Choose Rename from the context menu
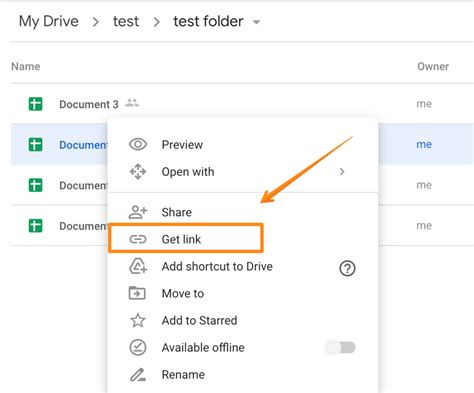 coord(243,374)
